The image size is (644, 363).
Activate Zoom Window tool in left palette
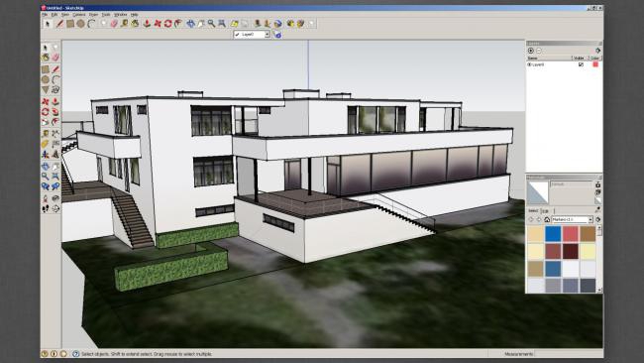pyautogui.click(x=55, y=177)
